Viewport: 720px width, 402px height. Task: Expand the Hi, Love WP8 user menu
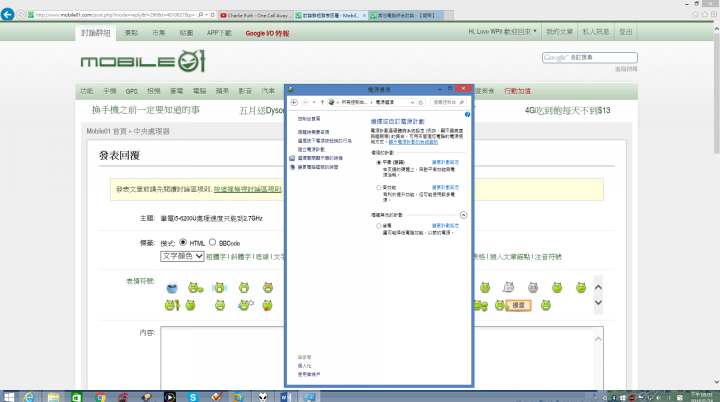tap(502, 32)
